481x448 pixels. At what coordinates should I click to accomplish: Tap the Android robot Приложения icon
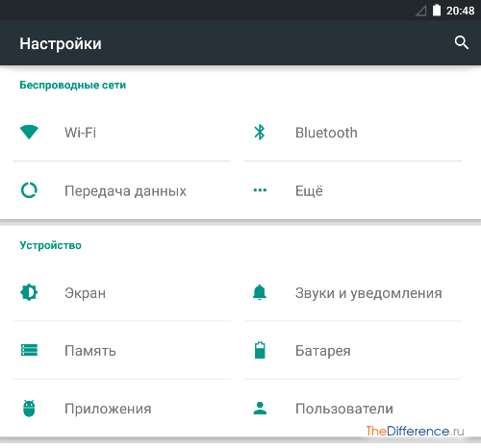pos(29,409)
